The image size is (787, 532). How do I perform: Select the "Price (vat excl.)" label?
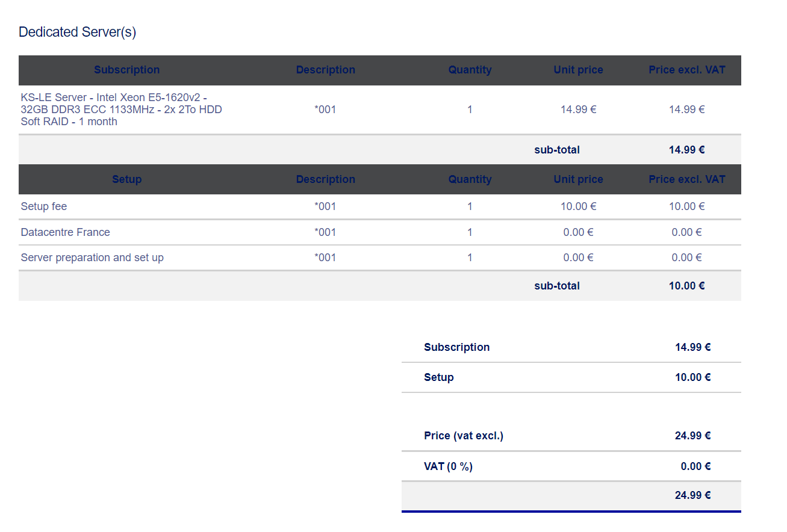[x=464, y=436]
